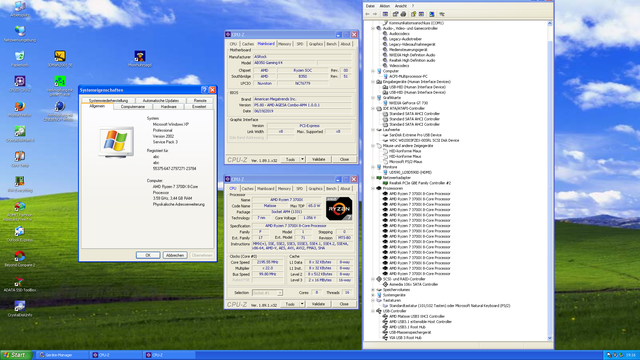640x360 pixels.
Task: Select the CPUID CPU-Z desktop shortcut
Action: [x=20, y=84]
